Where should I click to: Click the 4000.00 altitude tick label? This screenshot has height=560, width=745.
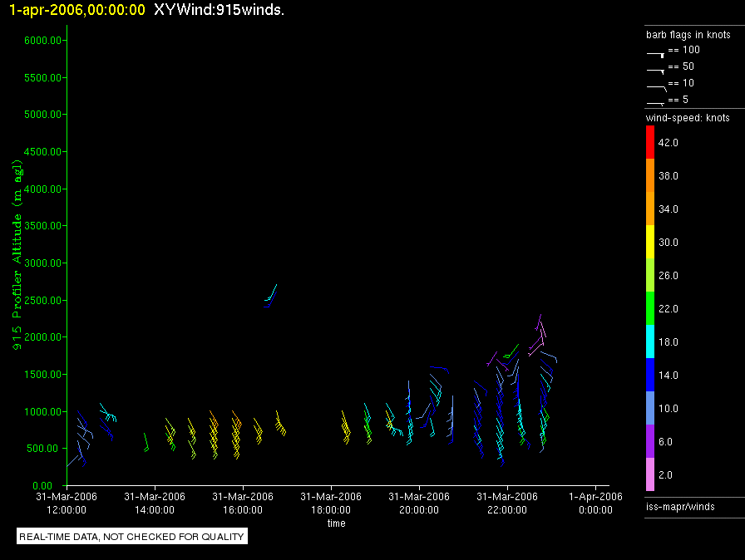click(43, 189)
